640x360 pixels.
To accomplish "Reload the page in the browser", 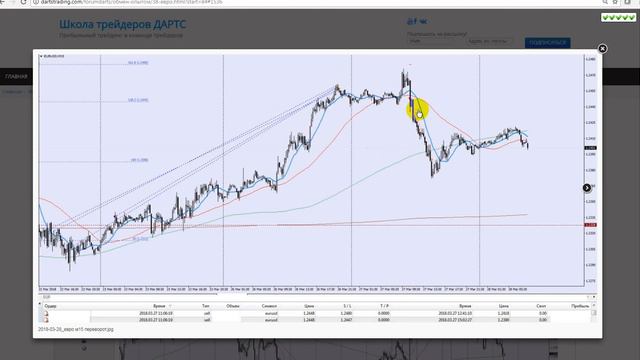I will (23, 2).
